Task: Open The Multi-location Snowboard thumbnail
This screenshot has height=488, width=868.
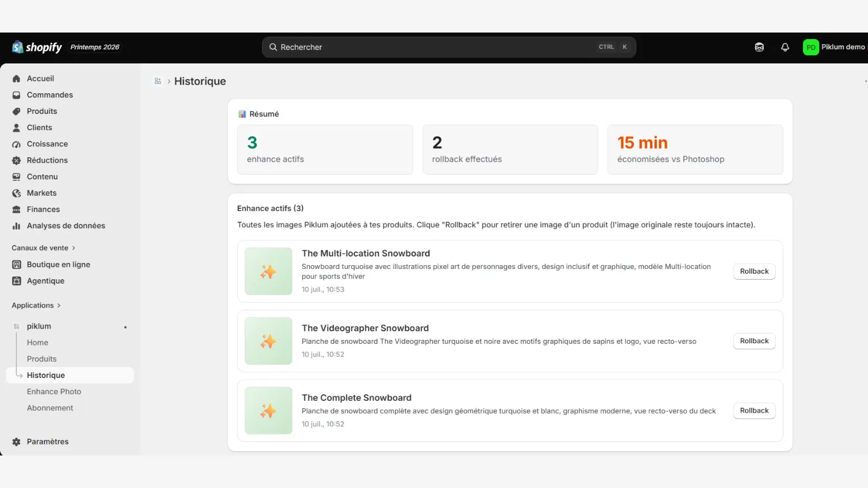Action: [269, 272]
